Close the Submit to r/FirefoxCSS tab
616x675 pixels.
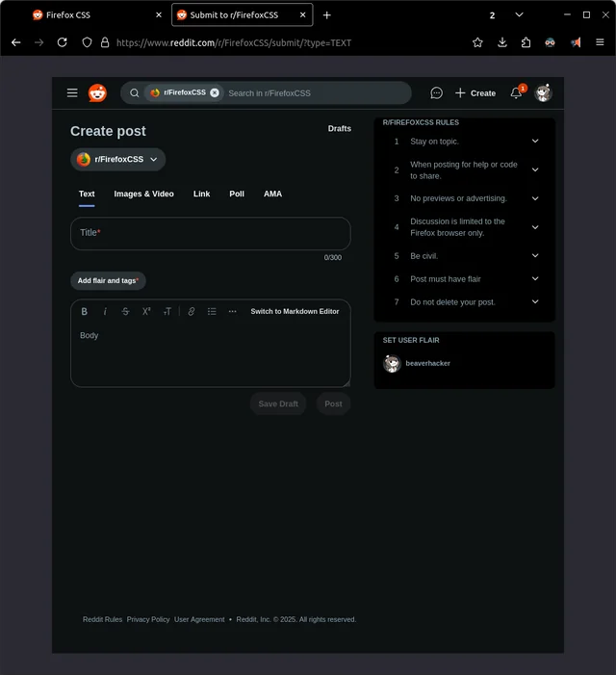click(303, 15)
